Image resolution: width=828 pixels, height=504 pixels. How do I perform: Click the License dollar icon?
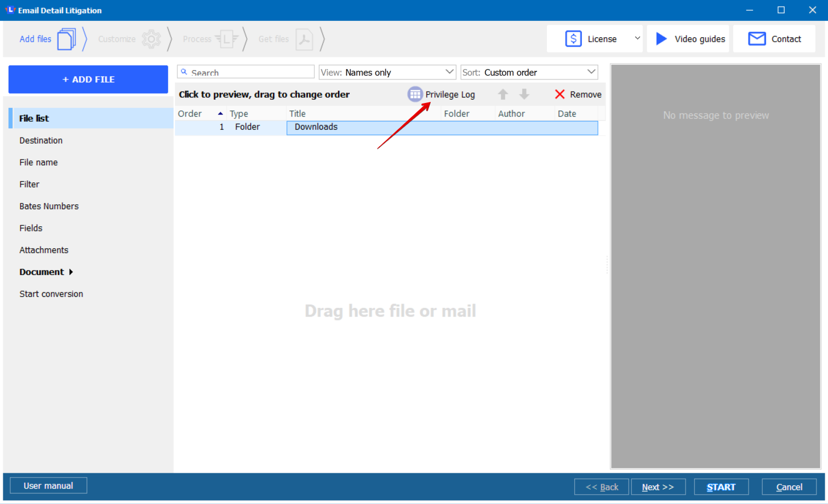point(573,38)
